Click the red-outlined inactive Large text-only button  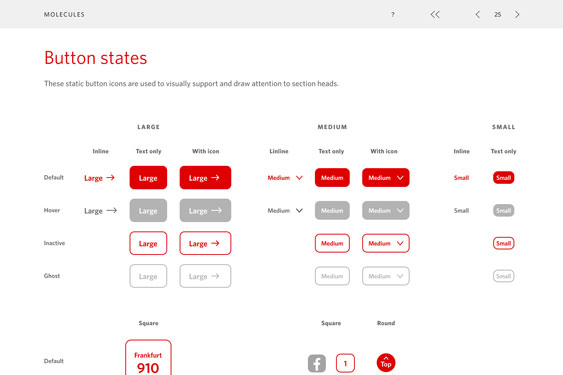148,243
